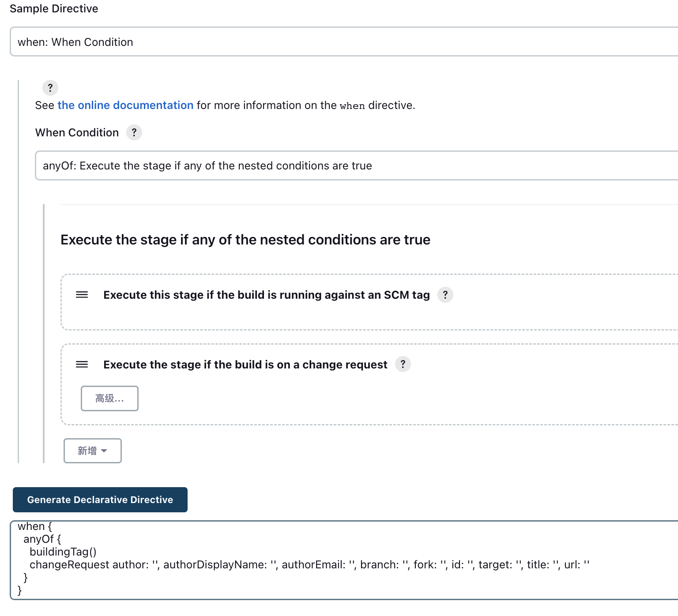Expand the 新增 add-condition dropdown

point(93,451)
